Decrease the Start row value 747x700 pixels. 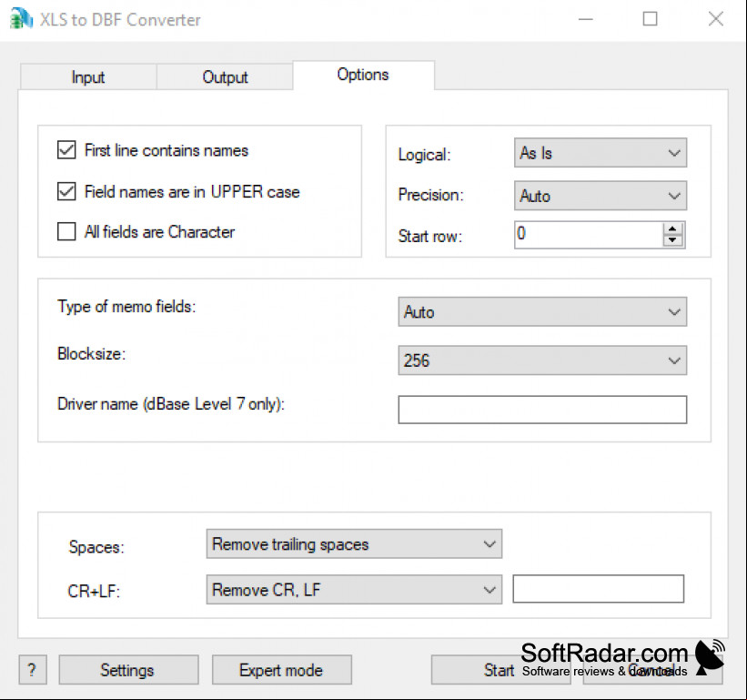click(x=672, y=239)
